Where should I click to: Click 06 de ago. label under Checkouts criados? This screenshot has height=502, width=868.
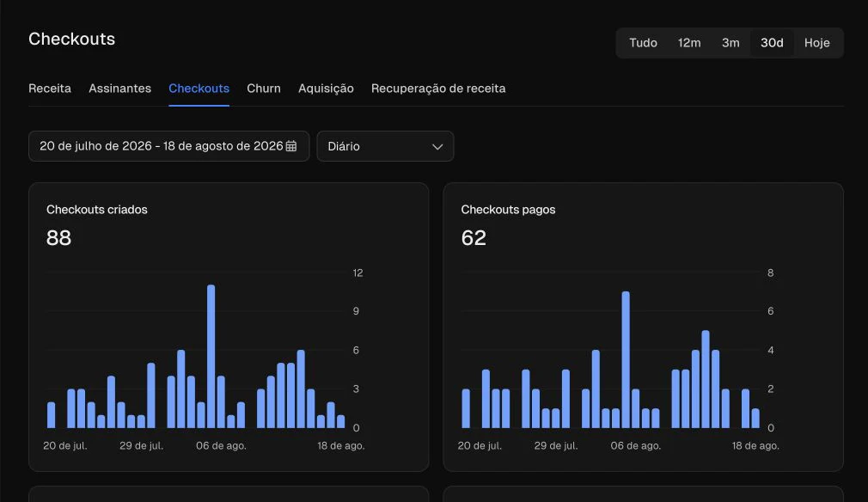click(x=221, y=445)
